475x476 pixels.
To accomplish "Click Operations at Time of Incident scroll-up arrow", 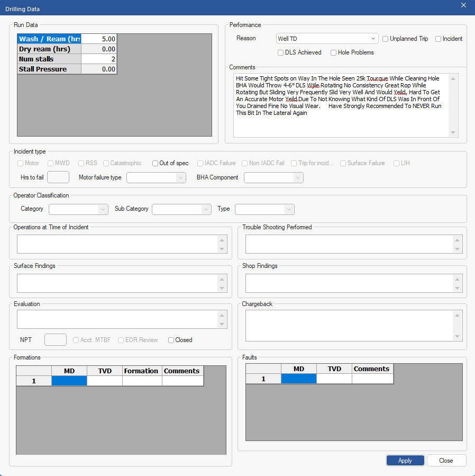I will (222, 240).
